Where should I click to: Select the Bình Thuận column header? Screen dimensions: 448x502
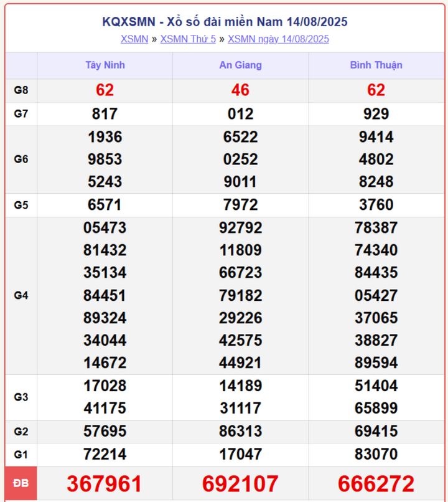click(x=376, y=65)
